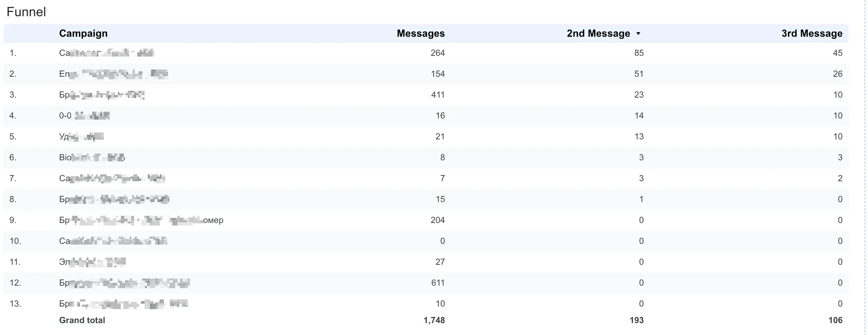Screen dimensions: 868x335
Task: Select the Messages value 411 in row 3
Action: (x=437, y=95)
